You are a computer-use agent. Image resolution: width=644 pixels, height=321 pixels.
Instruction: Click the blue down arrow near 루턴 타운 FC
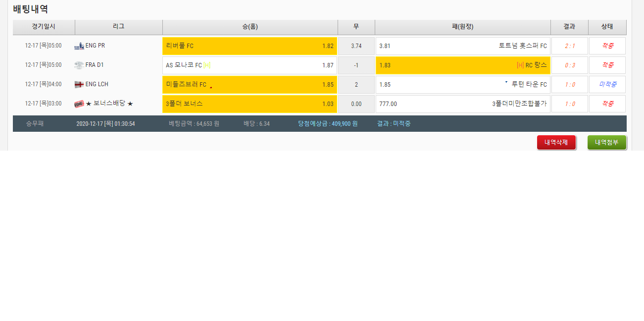[x=506, y=82]
